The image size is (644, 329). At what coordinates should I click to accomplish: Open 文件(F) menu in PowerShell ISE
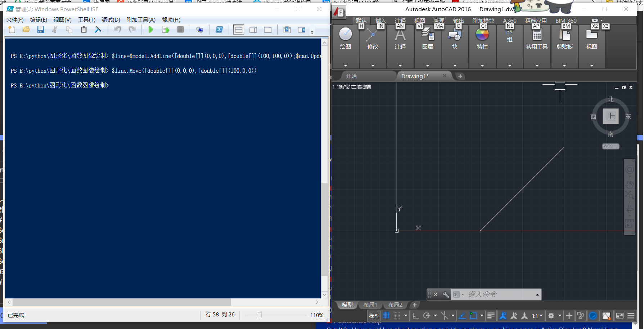[15, 20]
